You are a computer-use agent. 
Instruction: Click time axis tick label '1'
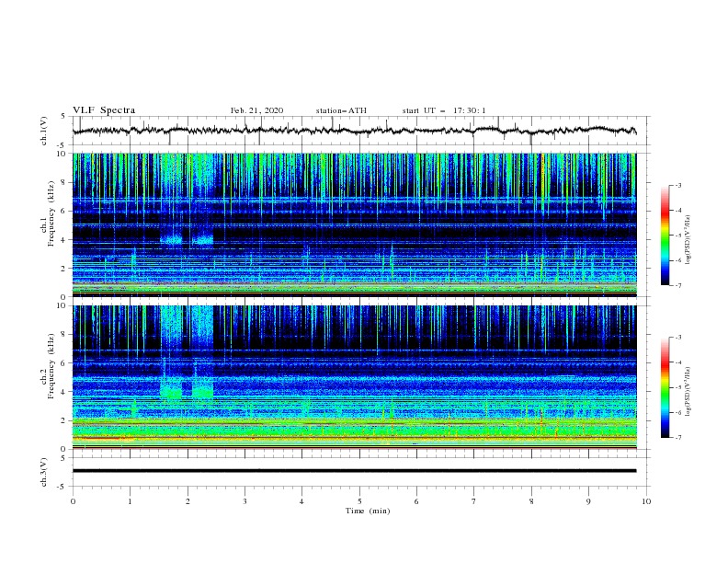(130, 501)
